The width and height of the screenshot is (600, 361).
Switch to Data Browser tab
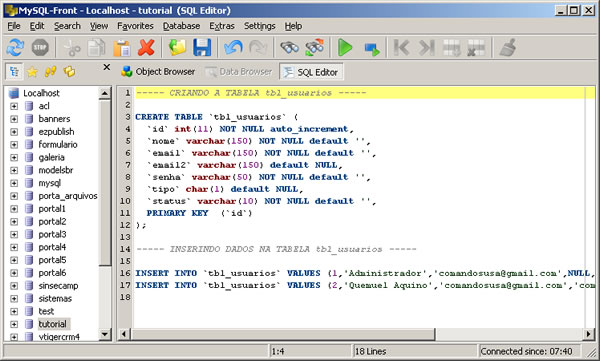pyautogui.click(x=238, y=72)
